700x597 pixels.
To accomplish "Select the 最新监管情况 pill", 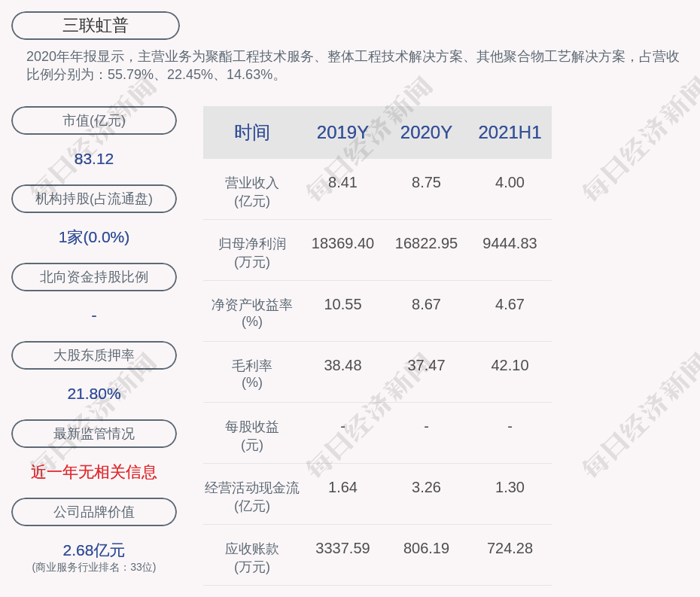I will [94, 434].
